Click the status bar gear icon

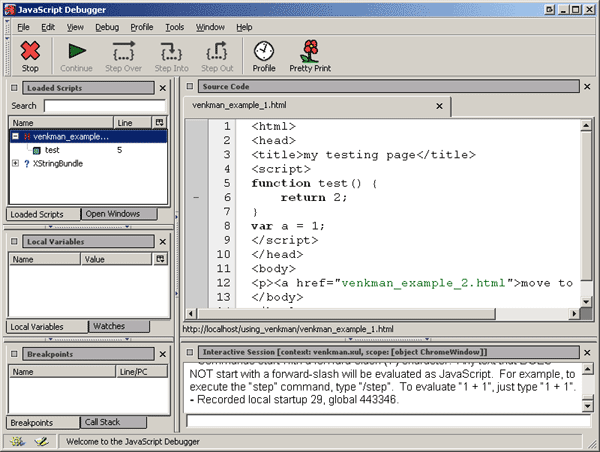tap(17, 441)
